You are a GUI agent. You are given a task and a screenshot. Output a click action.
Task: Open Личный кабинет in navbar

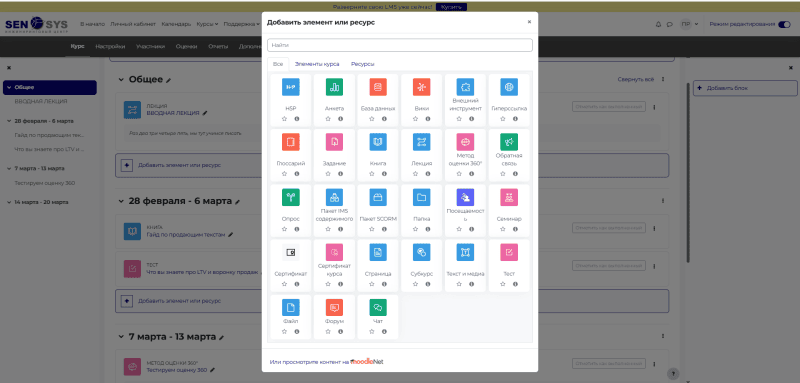pos(133,24)
